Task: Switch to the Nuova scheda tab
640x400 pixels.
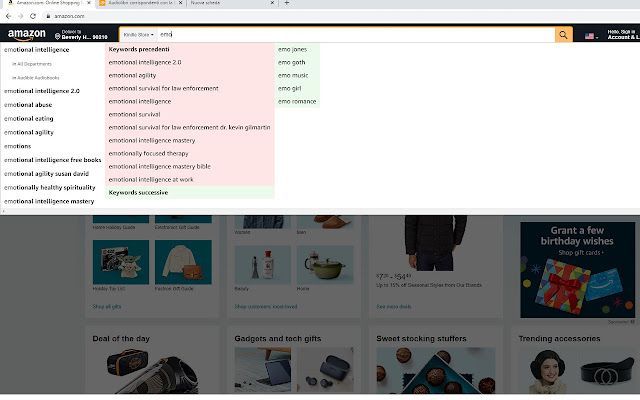Action: 232,2
